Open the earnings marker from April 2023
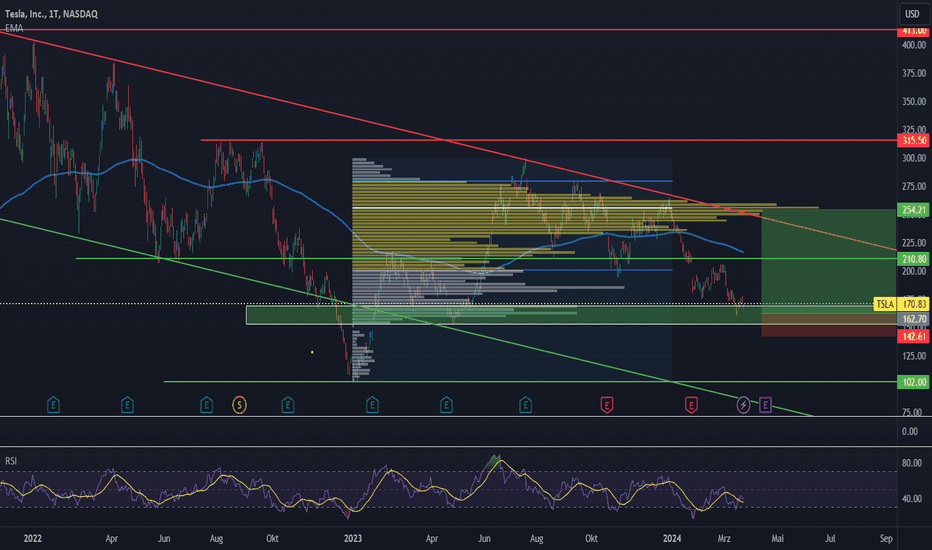This screenshot has height=550, width=932. pos(446,406)
